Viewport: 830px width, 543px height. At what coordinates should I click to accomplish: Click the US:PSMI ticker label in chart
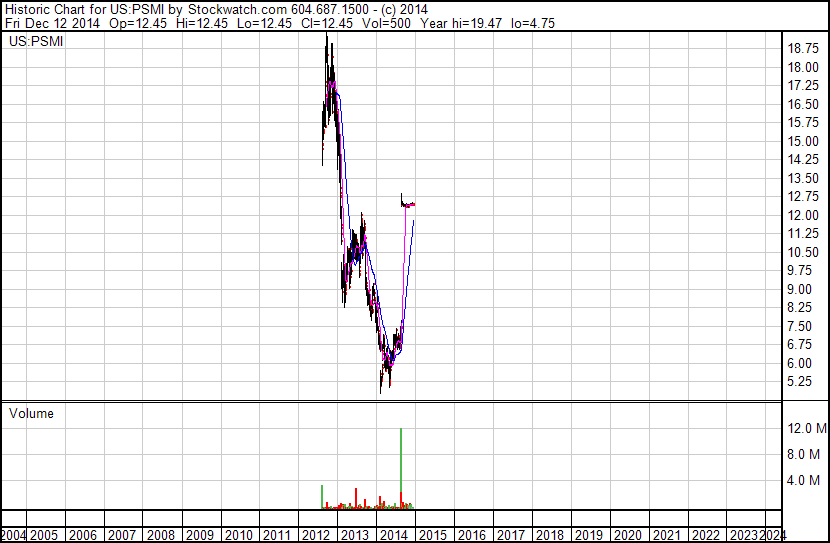(x=36, y=41)
